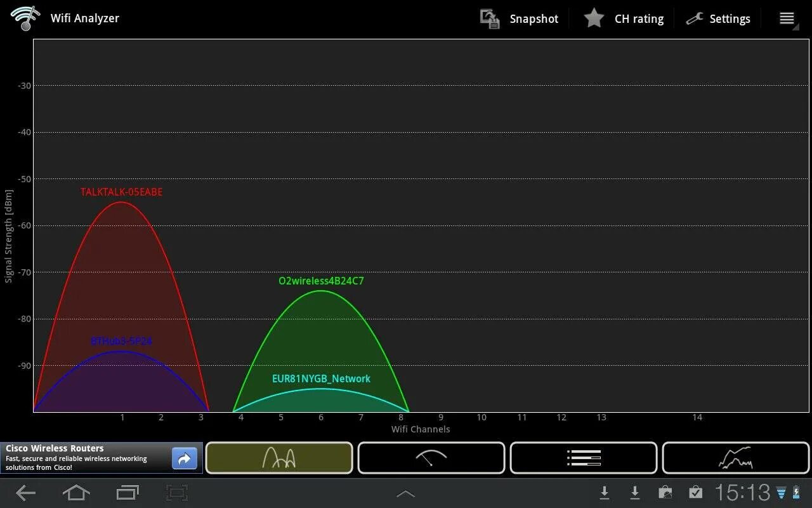Tap the blue share arrow on the ad
This screenshot has height=508, width=812.
[x=185, y=458]
